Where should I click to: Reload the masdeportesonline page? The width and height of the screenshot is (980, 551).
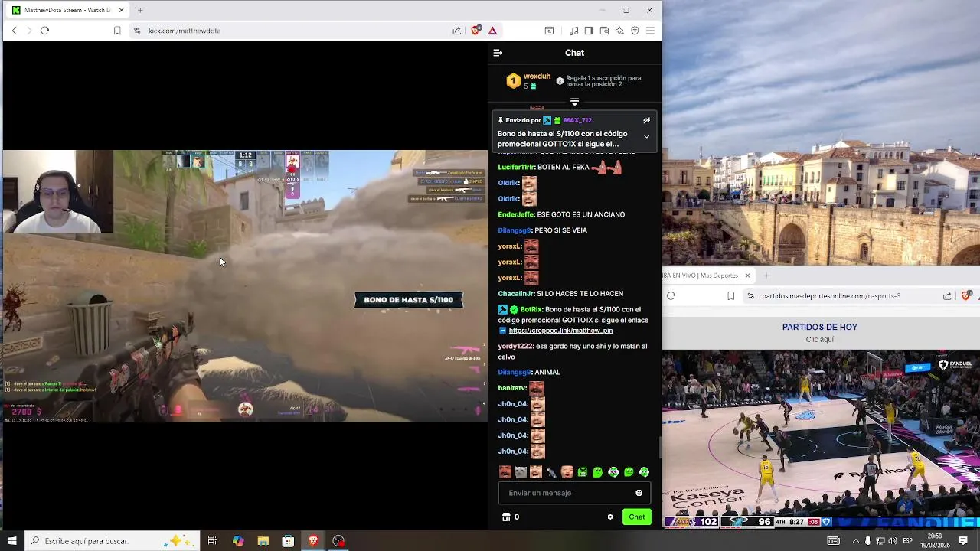[671, 296]
